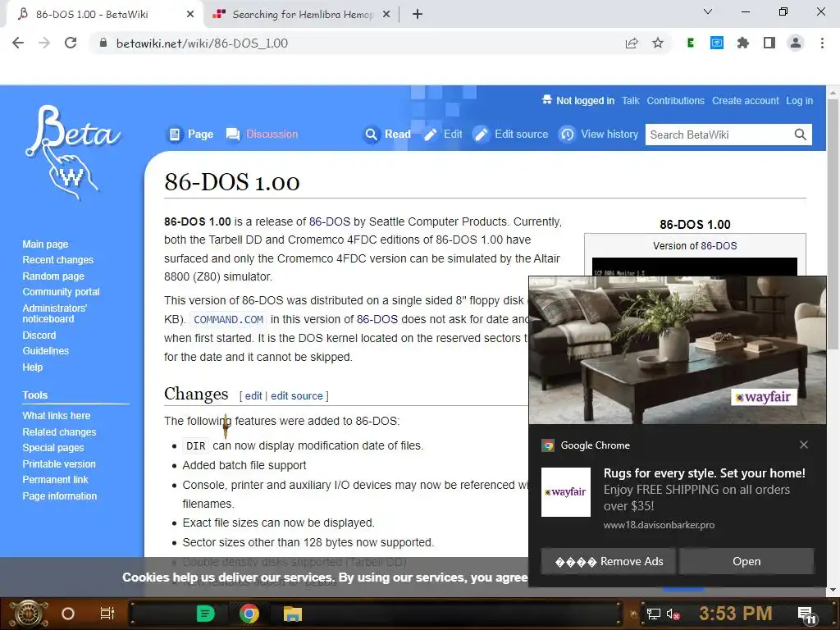Go to Main page
Viewport: 840px width, 630px height.
point(45,244)
